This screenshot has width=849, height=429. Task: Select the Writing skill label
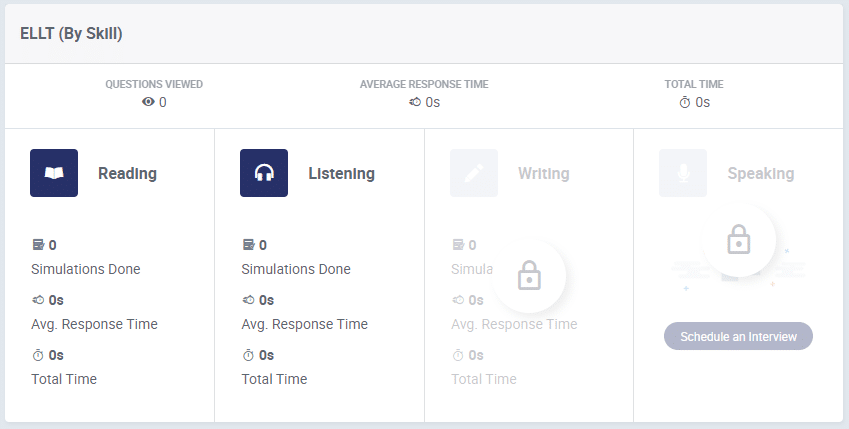pyautogui.click(x=543, y=174)
